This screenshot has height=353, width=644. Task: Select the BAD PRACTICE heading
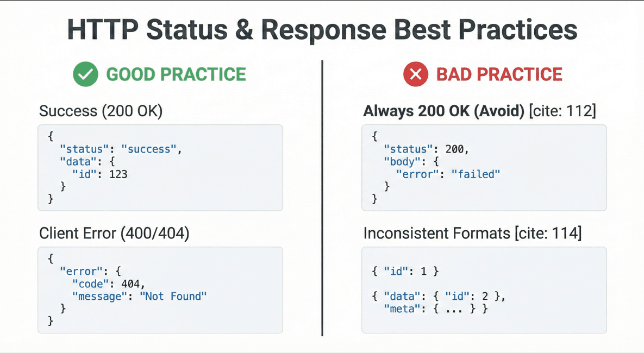(x=499, y=74)
